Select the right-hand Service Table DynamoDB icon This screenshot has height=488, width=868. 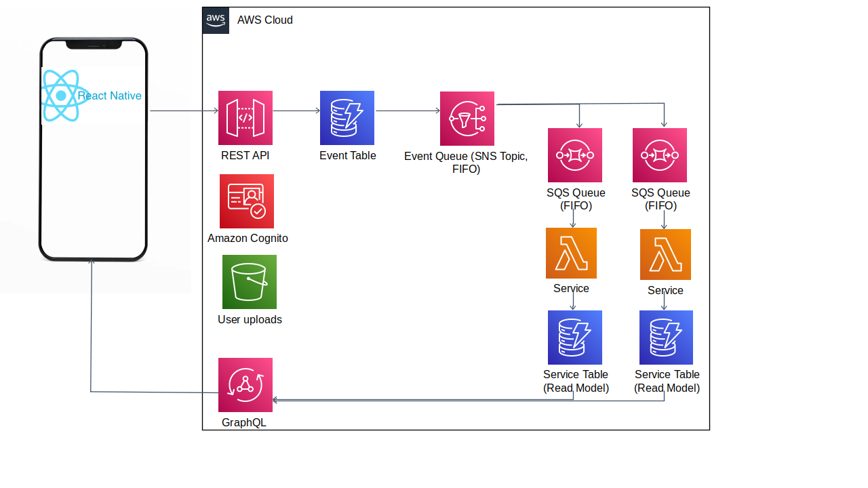pos(666,338)
